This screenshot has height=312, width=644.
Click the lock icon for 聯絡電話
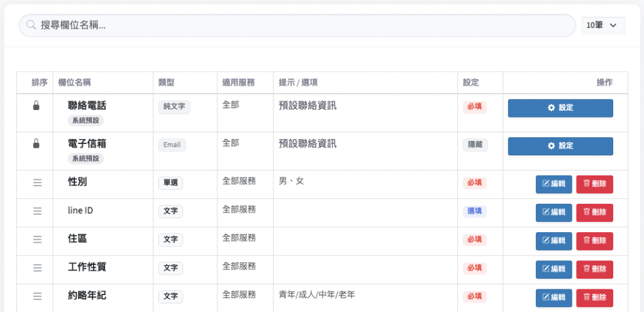click(x=36, y=106)
